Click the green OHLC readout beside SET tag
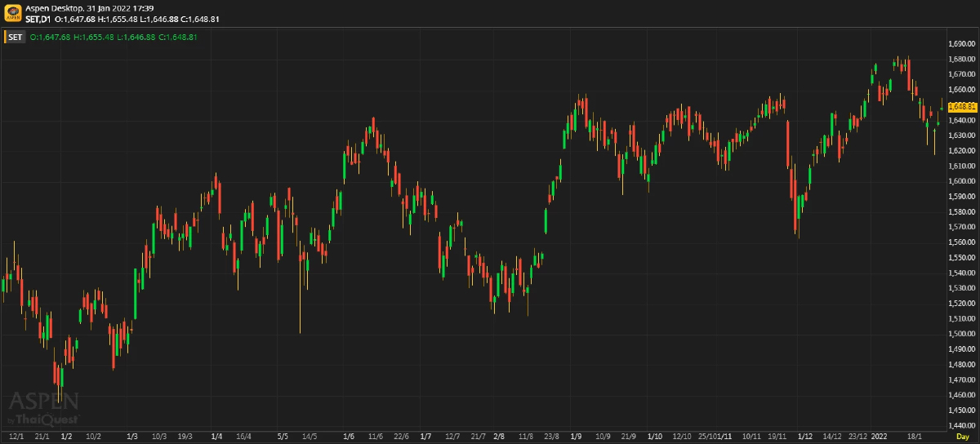The width and height of the screenshot is (980, 444). click(114, 37)
